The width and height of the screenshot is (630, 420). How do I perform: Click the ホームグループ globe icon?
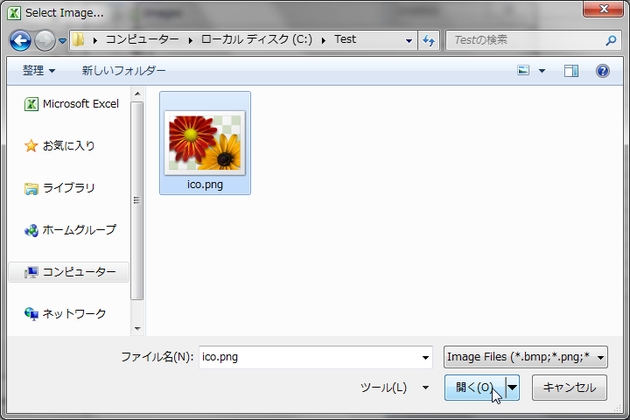point(31,230)
